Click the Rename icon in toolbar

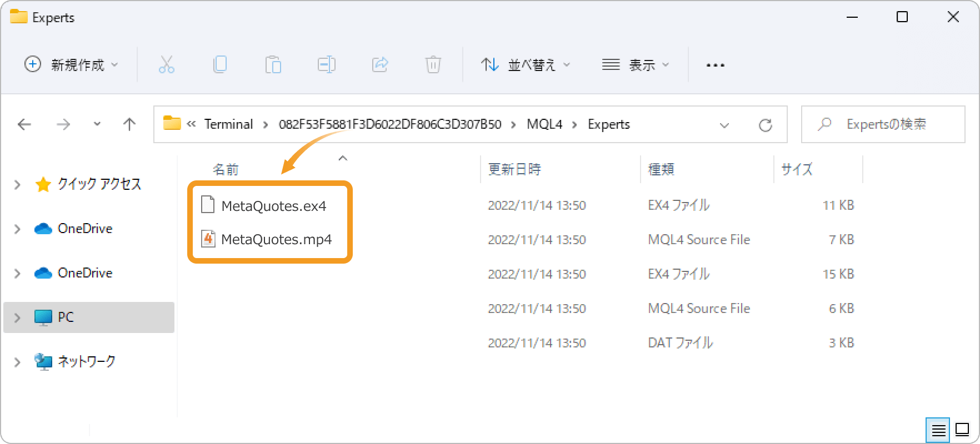327,65
